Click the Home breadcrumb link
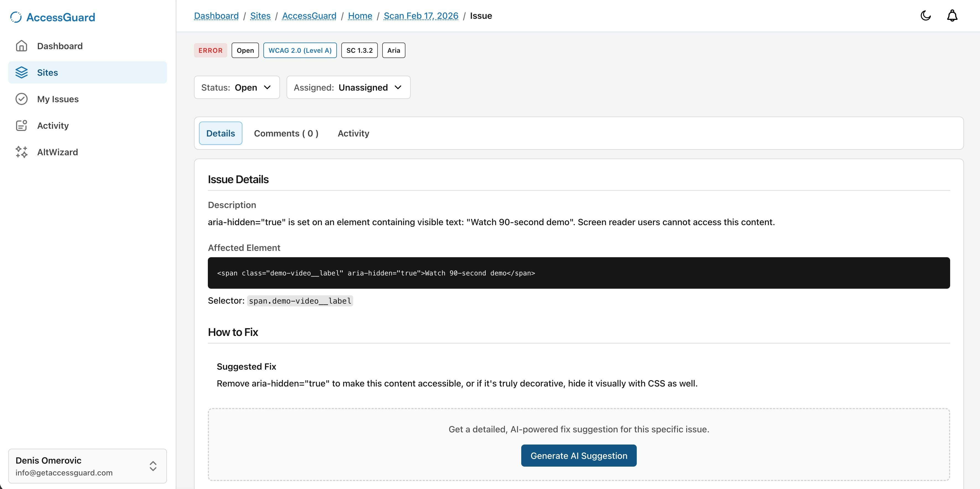 point(360,16)
